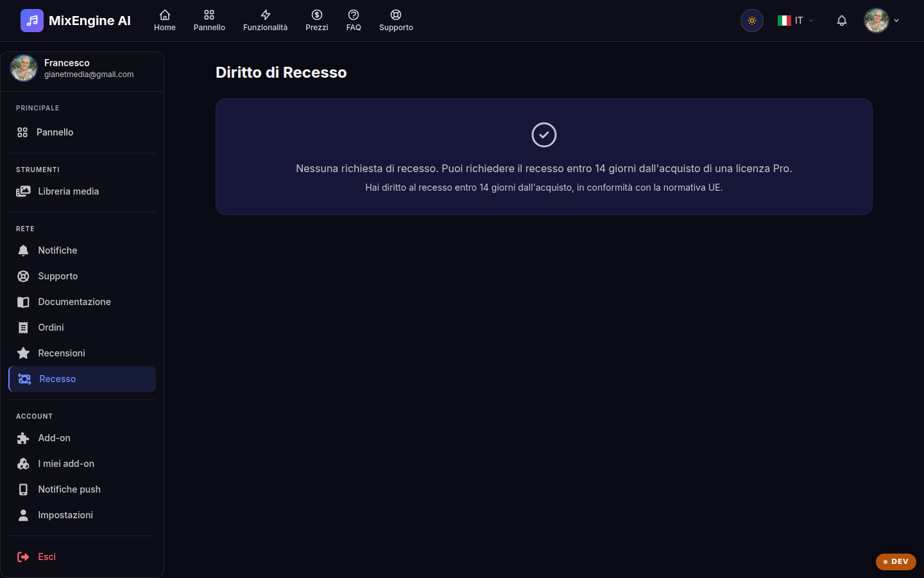
Task: Click the Pannello grid icon in header
Action: (209, 15)
